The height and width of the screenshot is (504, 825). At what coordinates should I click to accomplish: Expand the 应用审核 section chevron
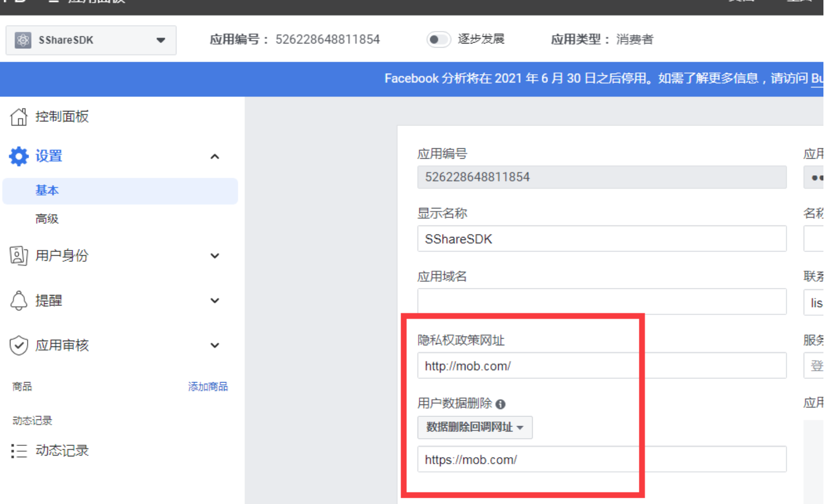click(215, 345)
